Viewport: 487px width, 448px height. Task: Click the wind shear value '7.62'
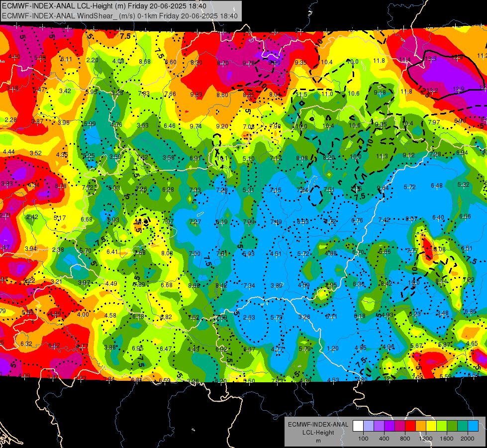(x=142, y=157)
